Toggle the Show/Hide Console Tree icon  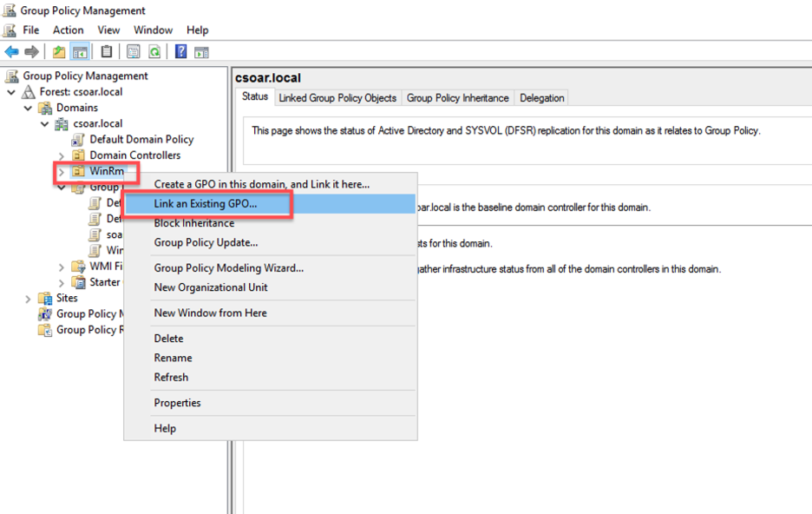(x=80, y=50)
